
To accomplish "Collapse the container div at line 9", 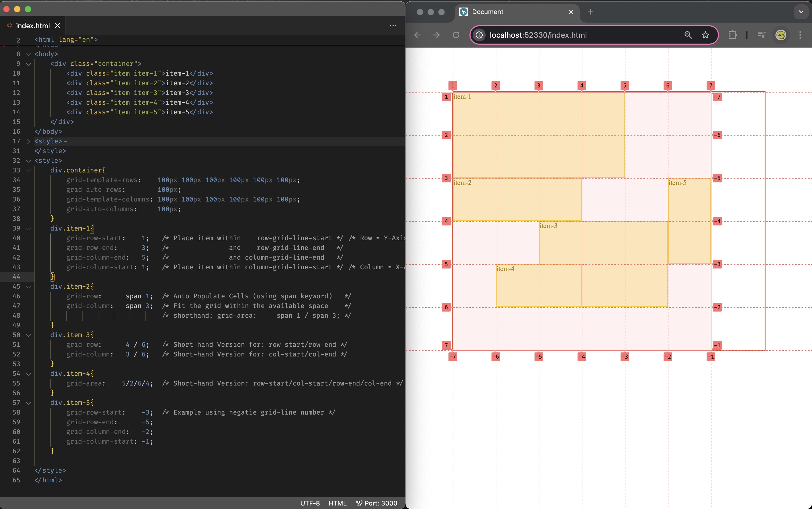I will (x=29, y=64).
